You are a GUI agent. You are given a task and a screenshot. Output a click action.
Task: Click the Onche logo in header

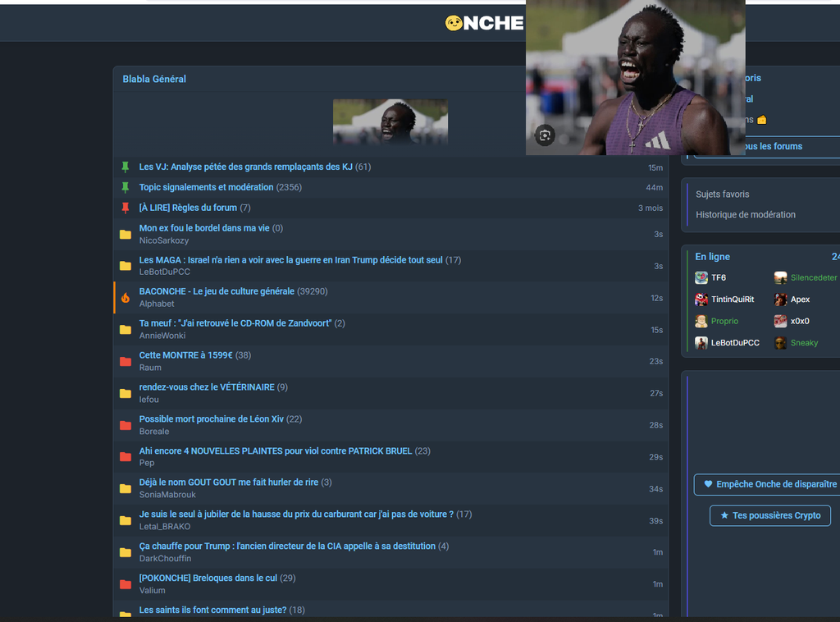click(484, 23)
